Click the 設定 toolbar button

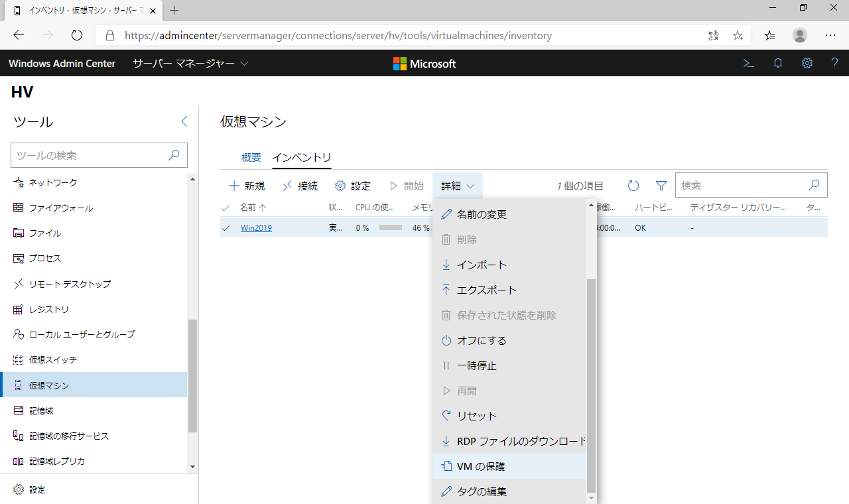(352, 186)
